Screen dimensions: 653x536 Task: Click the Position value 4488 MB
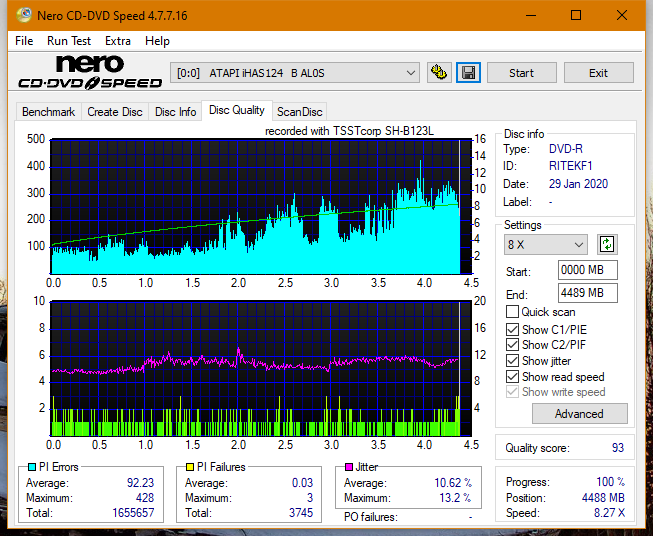[x=603, y=498]
